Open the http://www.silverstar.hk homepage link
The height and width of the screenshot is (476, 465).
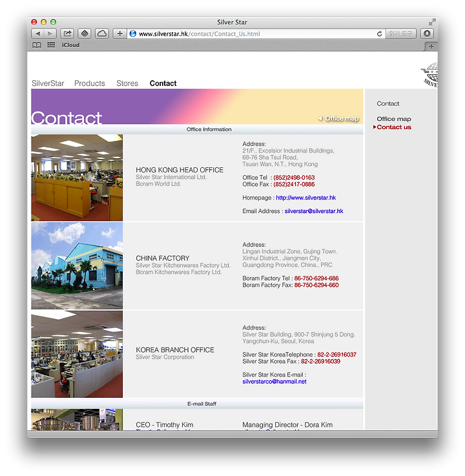(x=305, y=198)
